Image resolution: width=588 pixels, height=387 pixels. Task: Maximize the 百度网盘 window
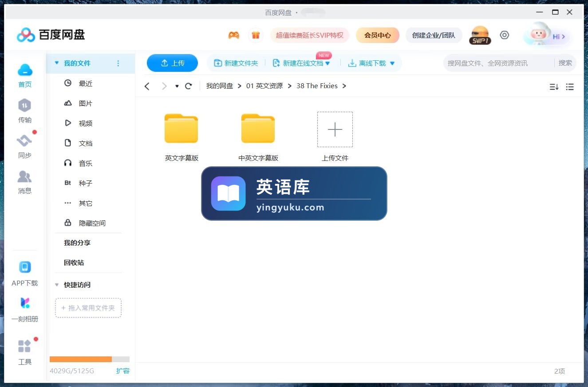tap(555, 12)
